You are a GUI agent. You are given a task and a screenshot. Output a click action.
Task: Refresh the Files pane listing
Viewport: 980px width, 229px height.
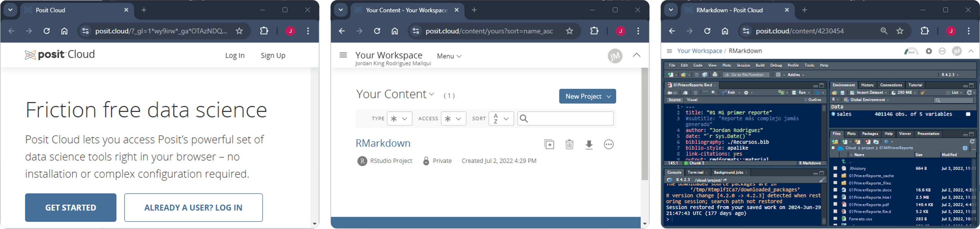pyautogui.click(x=972, y=142)
